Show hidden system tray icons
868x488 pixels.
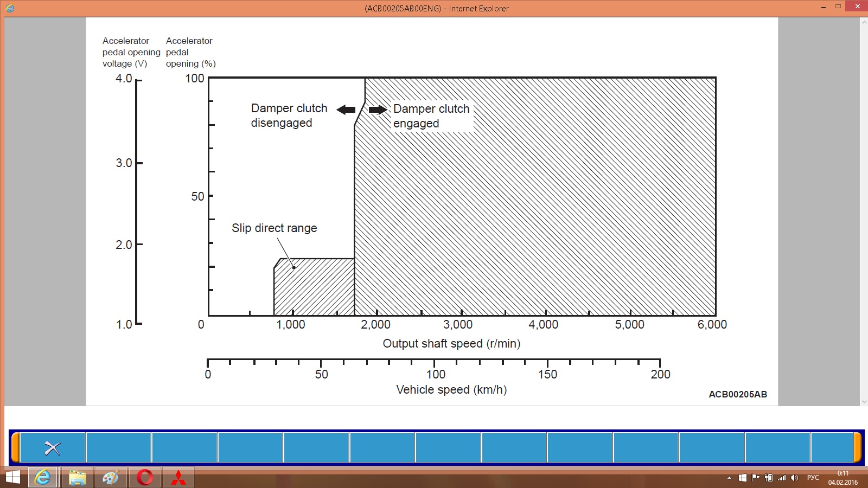(x=729, y=478)
